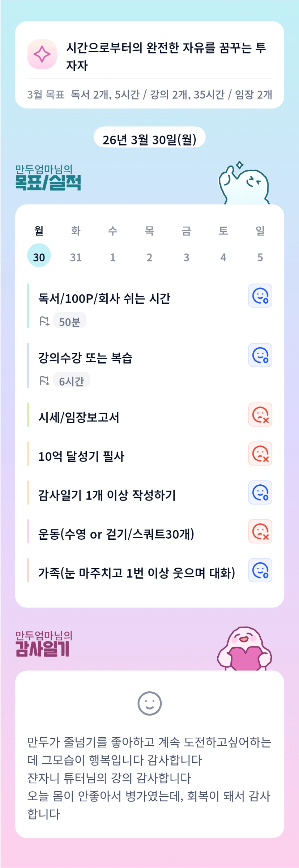This screenshot has height=868, width=299.
Task: Click the 50분 time badge
Action: pyautogui.click(x=70, y=321)
